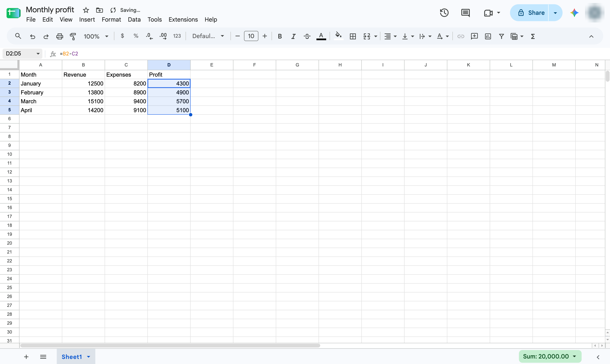Click the search menus magnifier icon

tap(18, 36)
